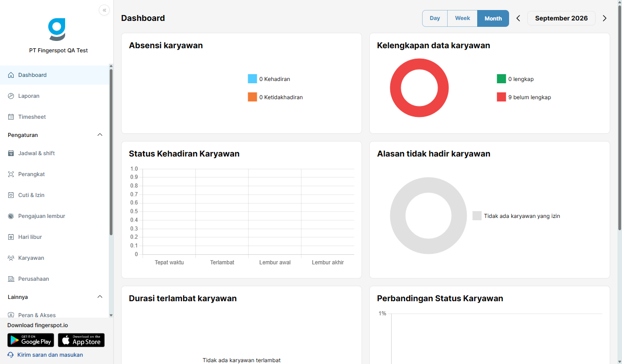This screenshot has height=364, width=622.
Task: Open Timesheet from sidebar menu
Action: click(x=55, y=117)
